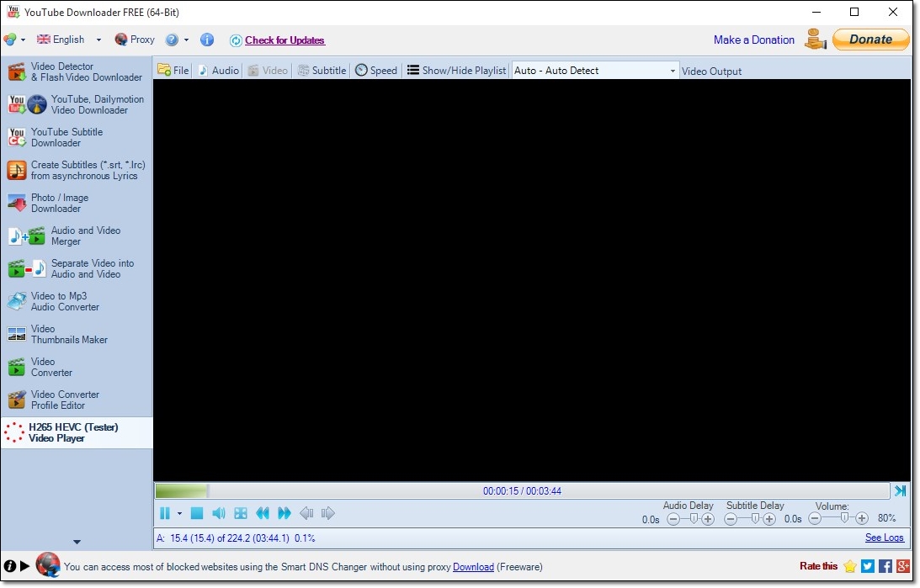Open the File menu
The height and width of the screenshot is (588, 920).
pyautogui.click(x=173, y=71)
